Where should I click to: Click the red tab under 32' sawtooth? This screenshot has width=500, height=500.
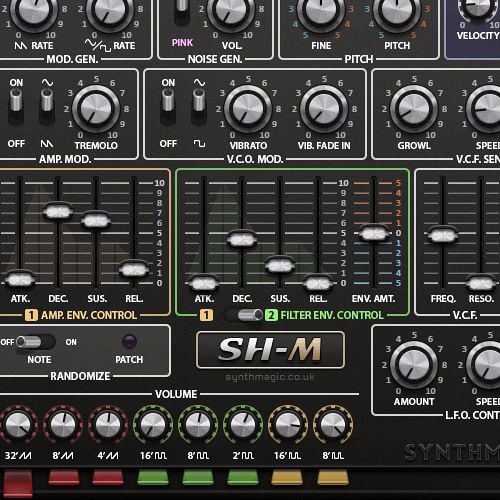click(18, 482)
